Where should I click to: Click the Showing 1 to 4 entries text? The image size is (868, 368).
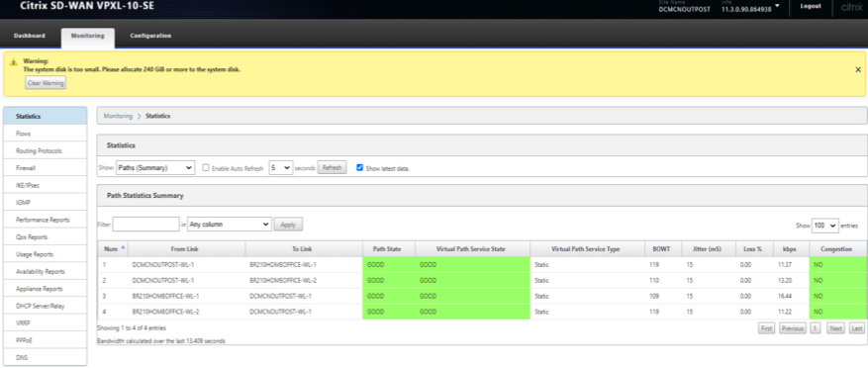(x=132, y=328)
